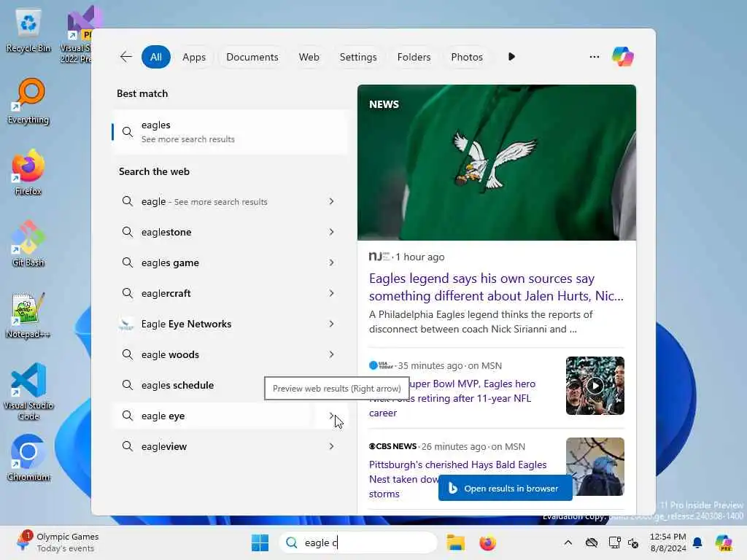Click the cloud sync tray icon
Screen dimensions: 747x560
591,542
